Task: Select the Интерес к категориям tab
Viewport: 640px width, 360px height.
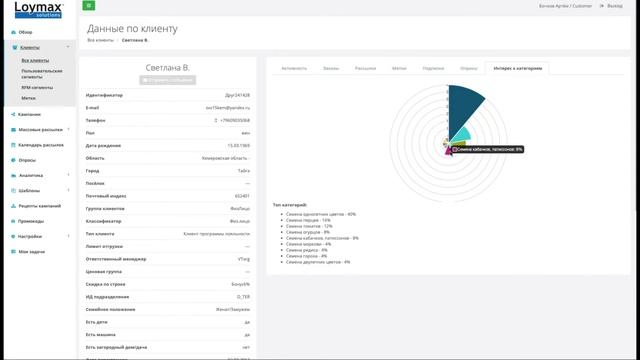Action: 518,69
